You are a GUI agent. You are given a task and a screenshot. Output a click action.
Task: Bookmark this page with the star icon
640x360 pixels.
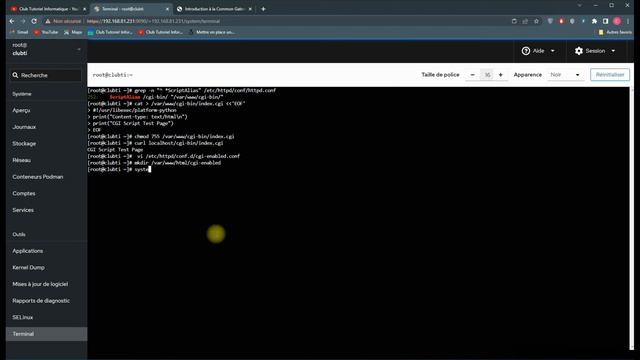tap(536, 21)
